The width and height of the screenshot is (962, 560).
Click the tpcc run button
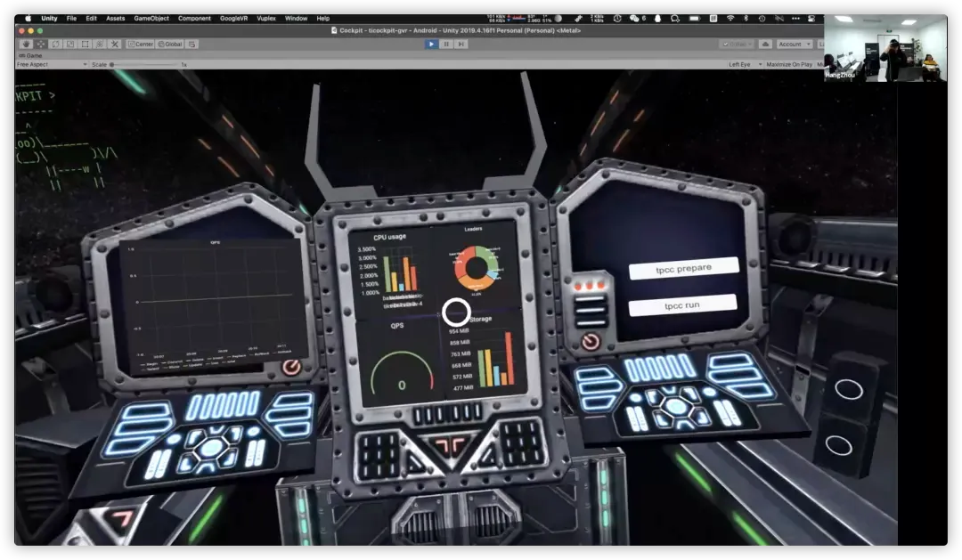(x=682, y=304)
